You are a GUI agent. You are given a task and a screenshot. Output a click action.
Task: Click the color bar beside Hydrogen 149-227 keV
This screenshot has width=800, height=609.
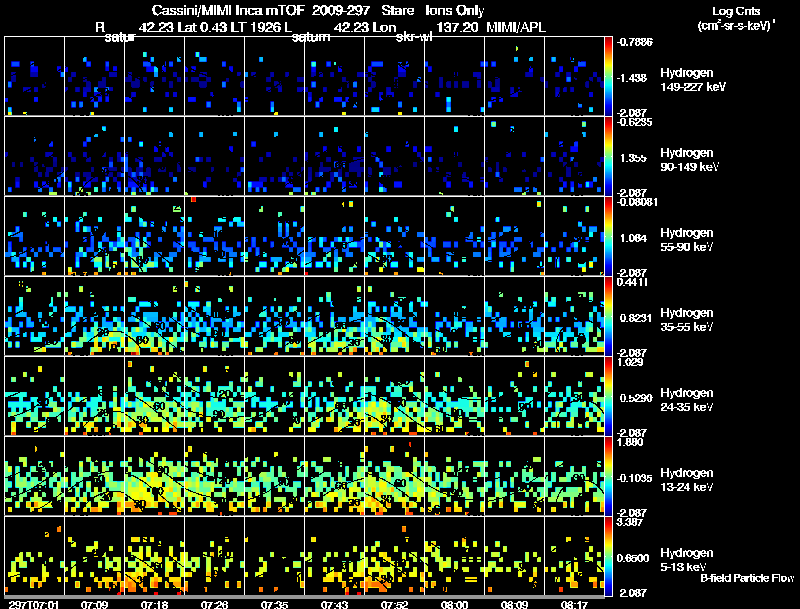(608, 77)
